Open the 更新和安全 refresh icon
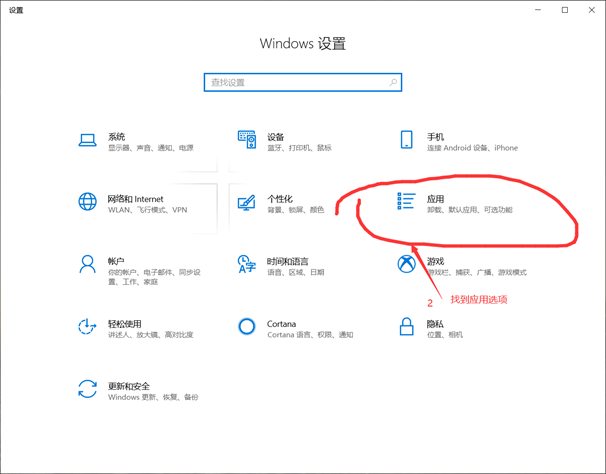This screenshot has height=474, width=606. 87,389
